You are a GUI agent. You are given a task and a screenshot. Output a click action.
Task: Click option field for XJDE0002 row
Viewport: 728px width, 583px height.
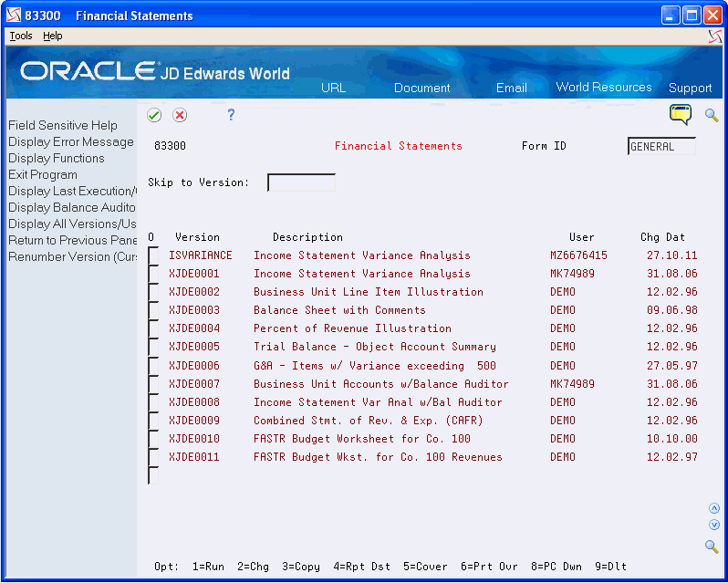(x=153, y=292)
